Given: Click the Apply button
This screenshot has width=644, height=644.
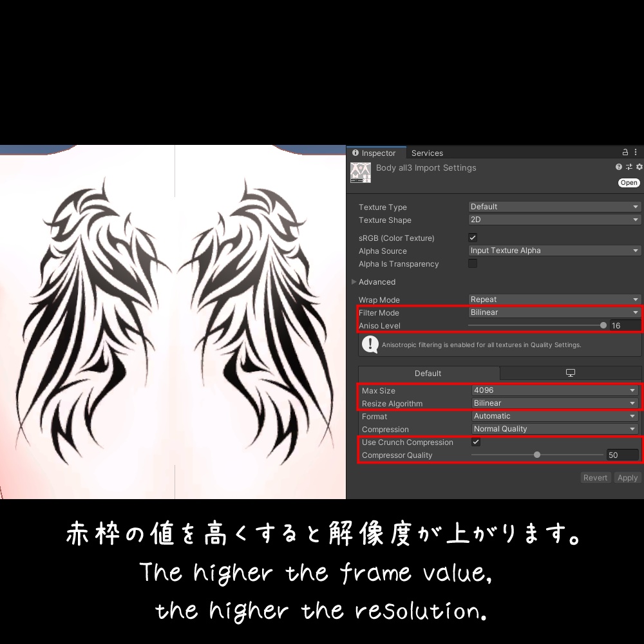Looking at the screenshot, I should coord(627,477).
